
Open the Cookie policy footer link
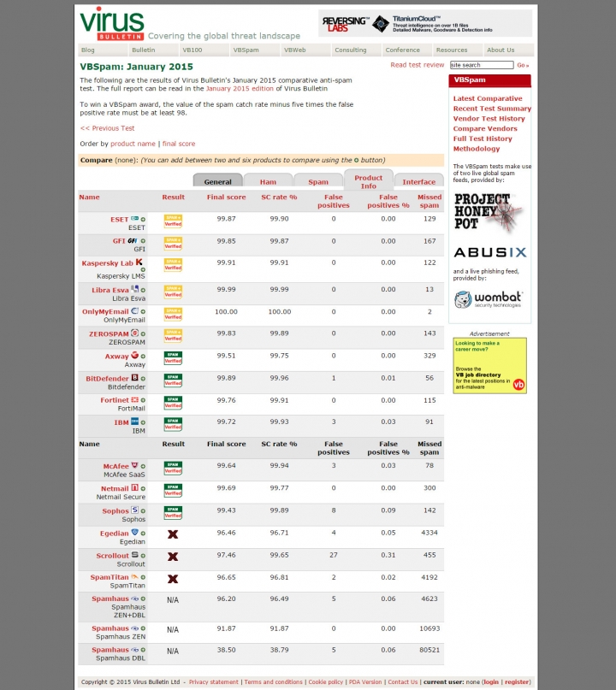click(x=325, y=681)
